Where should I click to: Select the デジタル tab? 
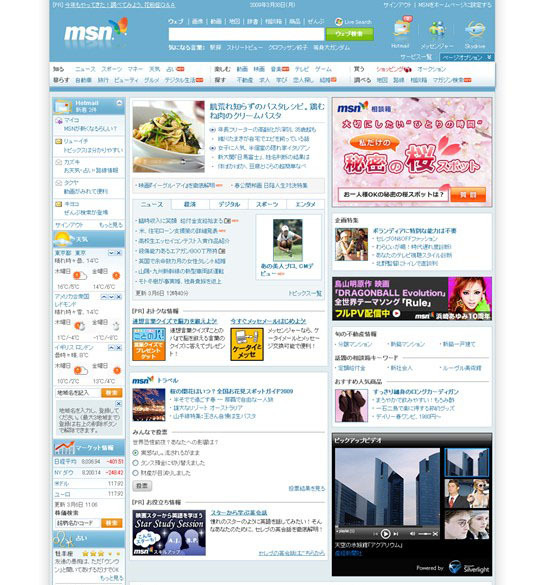tap(229, 204)
